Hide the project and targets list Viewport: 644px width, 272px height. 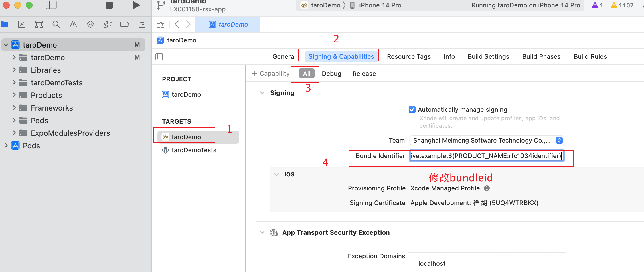pyautogui.click(x=159, y=57)
